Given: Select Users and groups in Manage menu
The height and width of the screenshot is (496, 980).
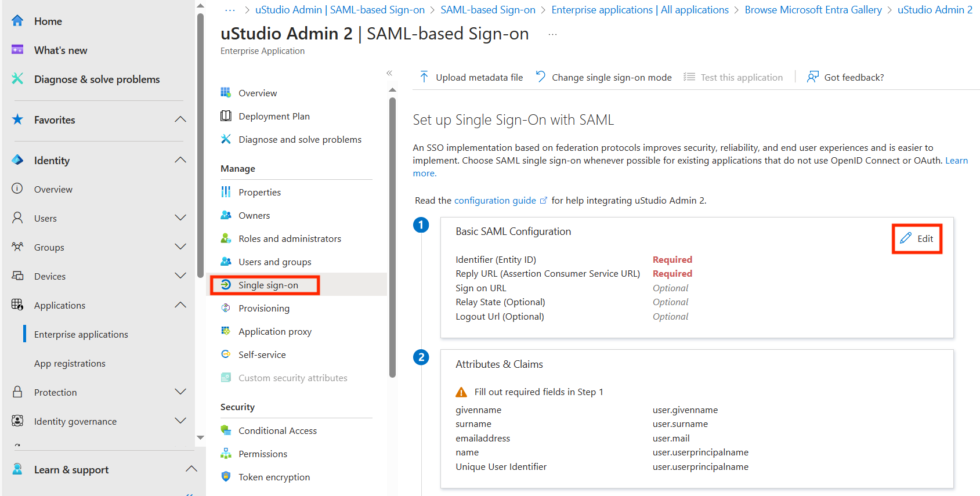Looking at the screenshot, I should pos(274,262).
